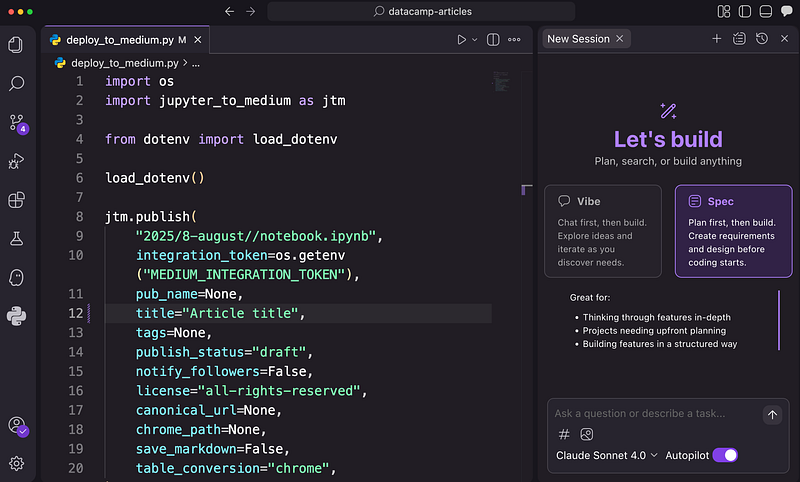
Task: Open the Testing flask view
Action: click(x=16, y=238)
